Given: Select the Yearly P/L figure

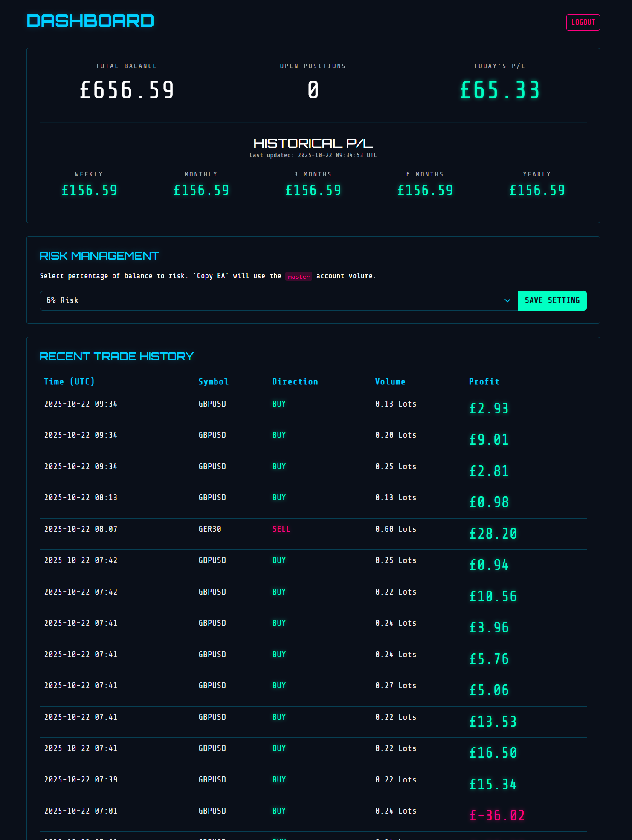Looking at the screenshot, I should point(537,191).
